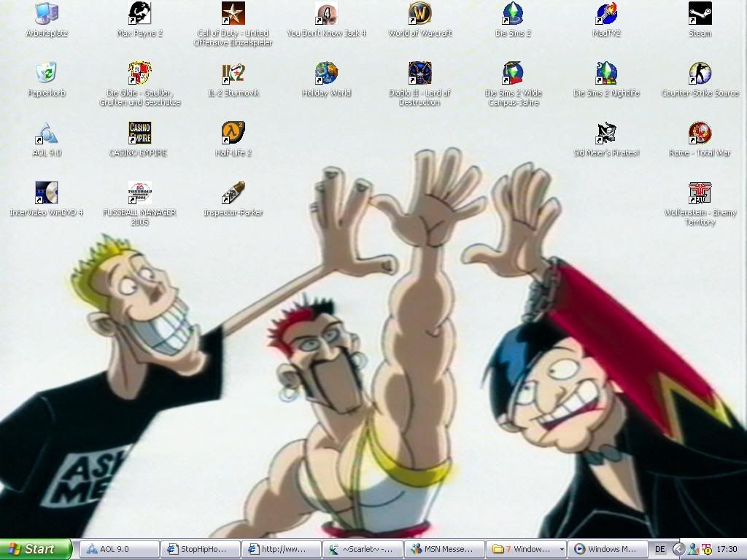This screenshot has height=560, width=747.
Task: Open the DE language bar indicator
Action: point(659,550)
